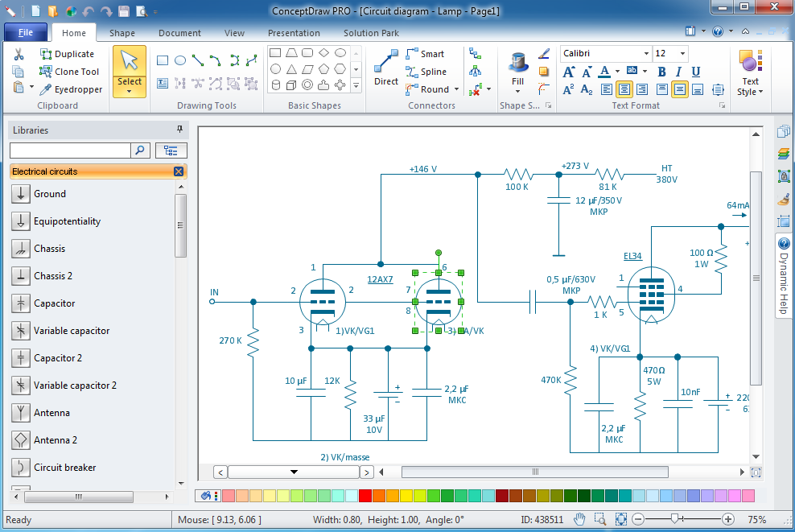The width and height of the screenshot is (795, 532).
Task: Click the Spline connector icon
Action: coord(413,72)
